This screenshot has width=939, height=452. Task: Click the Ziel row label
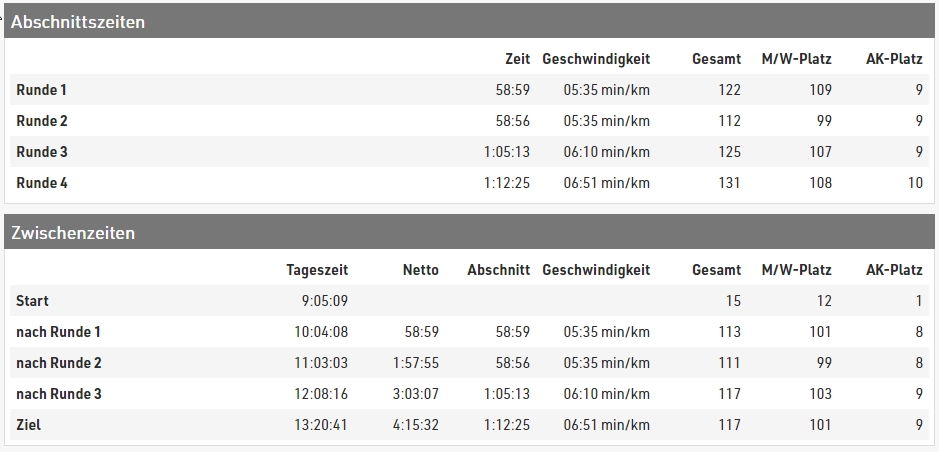point(28,425)
